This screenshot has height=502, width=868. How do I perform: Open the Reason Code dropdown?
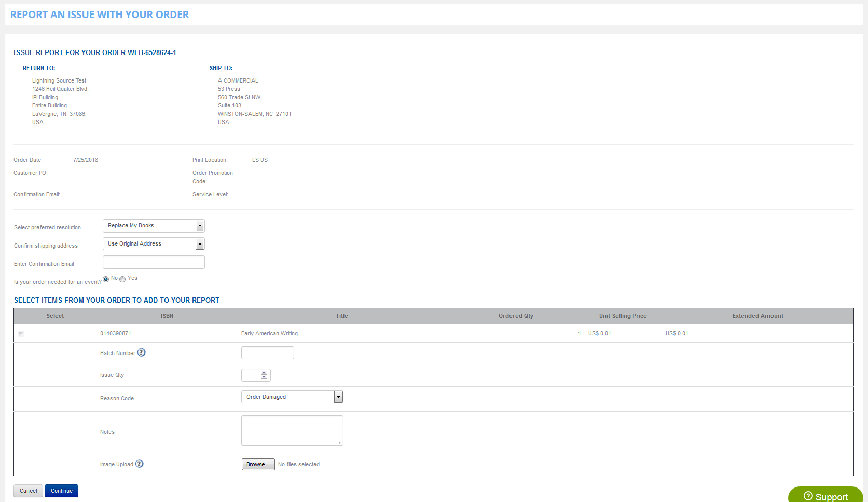click(338, 397)
